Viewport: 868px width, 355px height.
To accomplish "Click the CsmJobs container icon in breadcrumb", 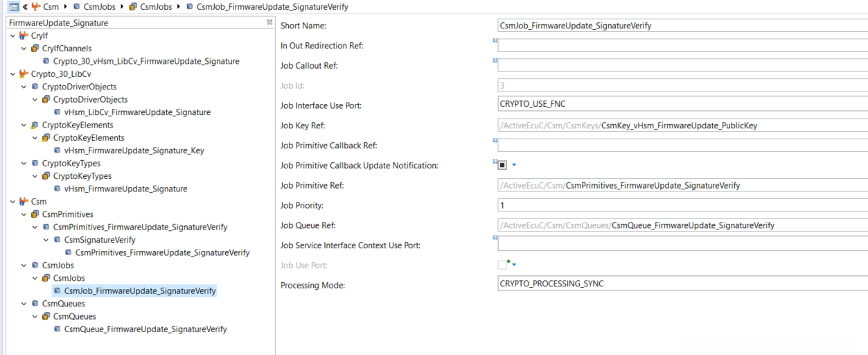I will coord(133,7).
